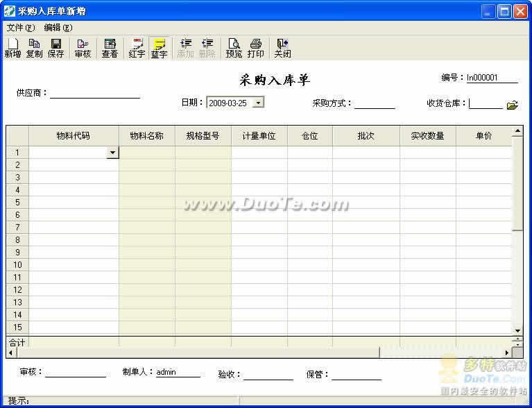Click the 审核 (Audit) toolbar icon
Viewport: 532px width, 408px height.
click(x=83, y=48)
